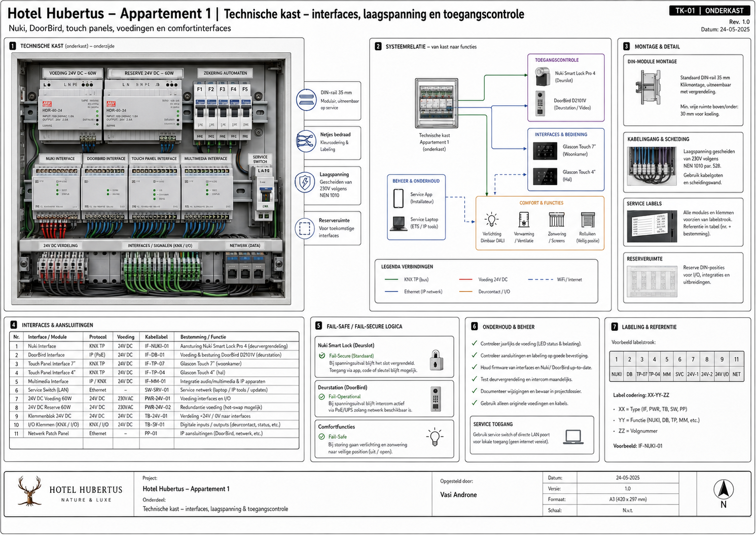756x535 pixels.
Task: Open the Service Labels photo
Action: 652,227
